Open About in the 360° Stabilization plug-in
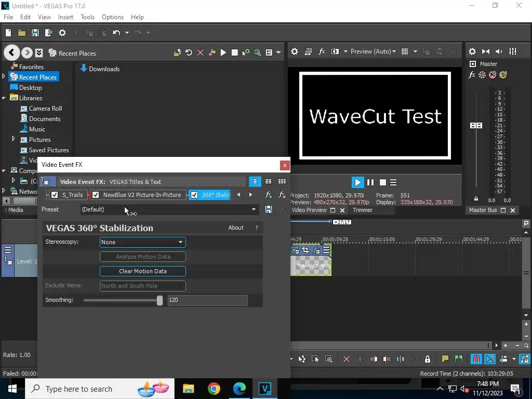Screen dimensions: 532x399 (236, 228)
